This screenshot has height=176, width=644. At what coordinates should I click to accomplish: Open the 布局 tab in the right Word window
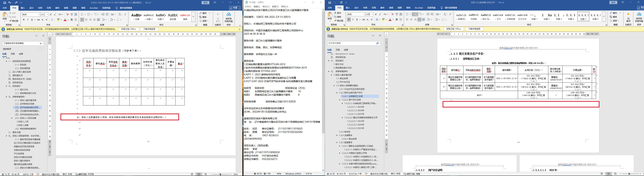(x=365, y=8)
